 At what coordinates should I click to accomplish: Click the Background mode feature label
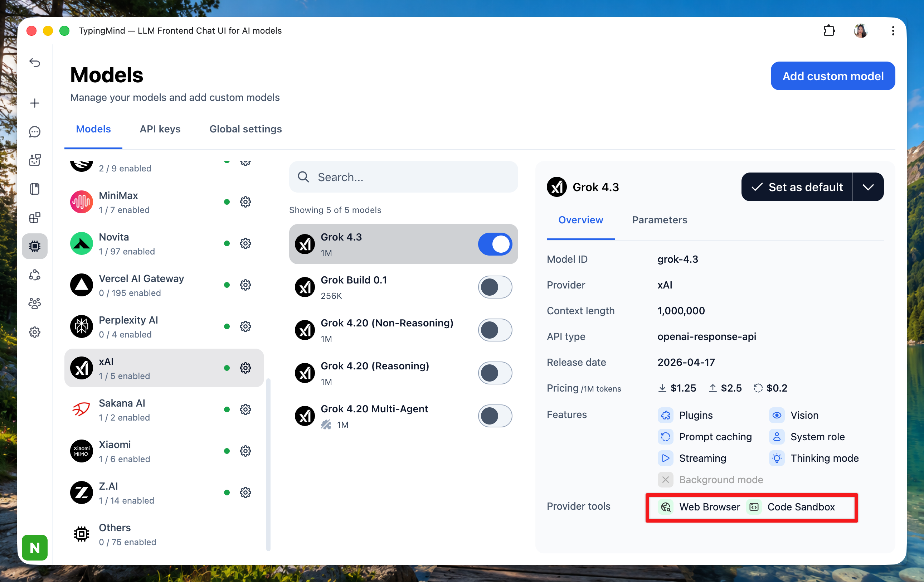tap(721, 480)
